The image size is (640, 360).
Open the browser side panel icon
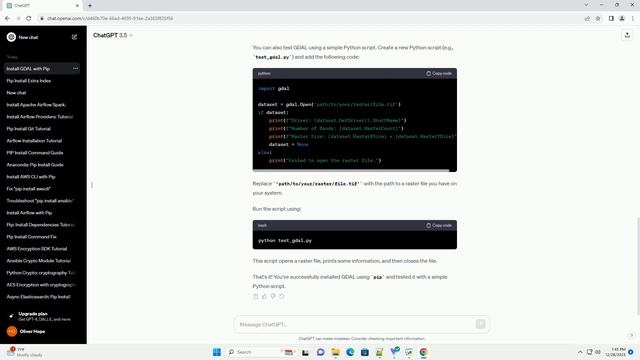tap(611, 18)
